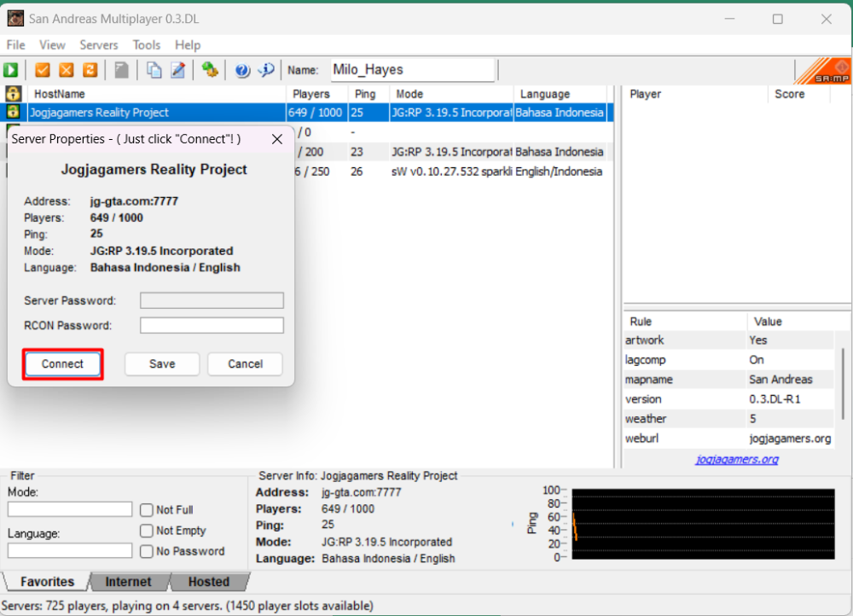Toggle the No Password filter checkbox
The width and height of the screenshot is (853, 616).
click(147, 551)
